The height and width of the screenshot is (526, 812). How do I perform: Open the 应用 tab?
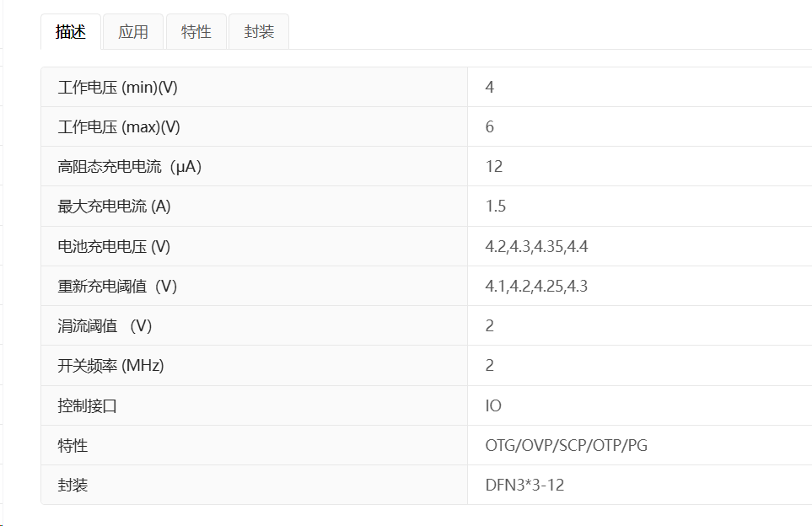coord(133,31)
